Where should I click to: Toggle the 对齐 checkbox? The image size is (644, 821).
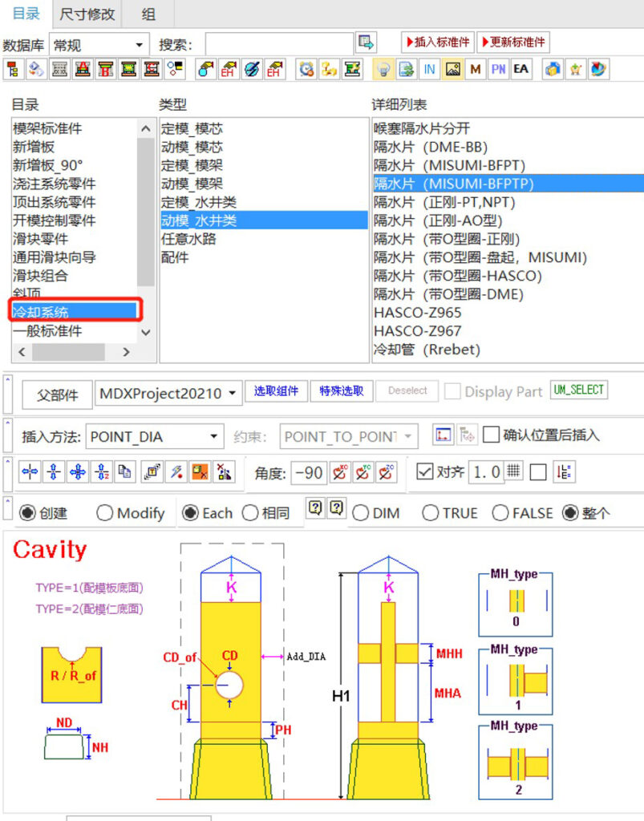click(x=424, y=471)
